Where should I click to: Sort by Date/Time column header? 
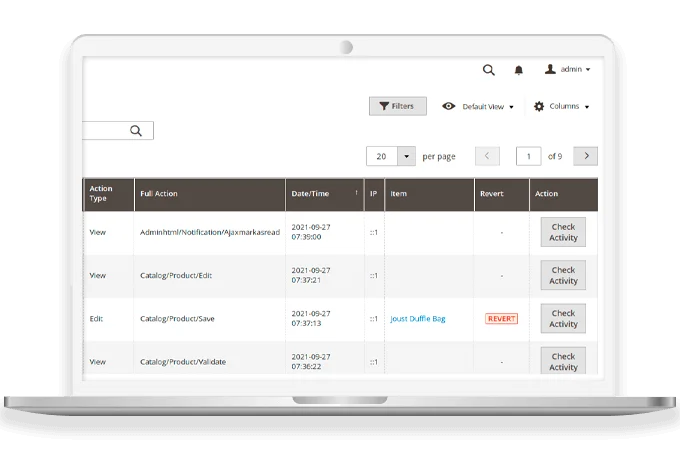324,194
